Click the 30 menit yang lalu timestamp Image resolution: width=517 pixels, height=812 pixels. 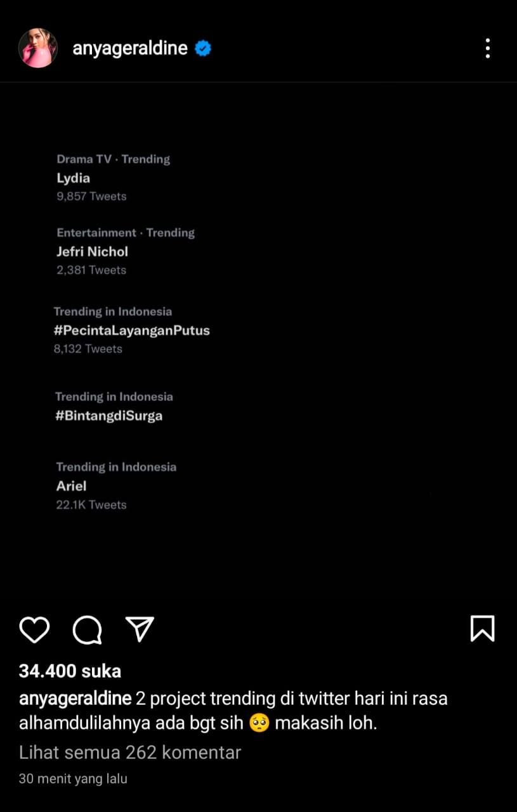[x=73, y=778]
